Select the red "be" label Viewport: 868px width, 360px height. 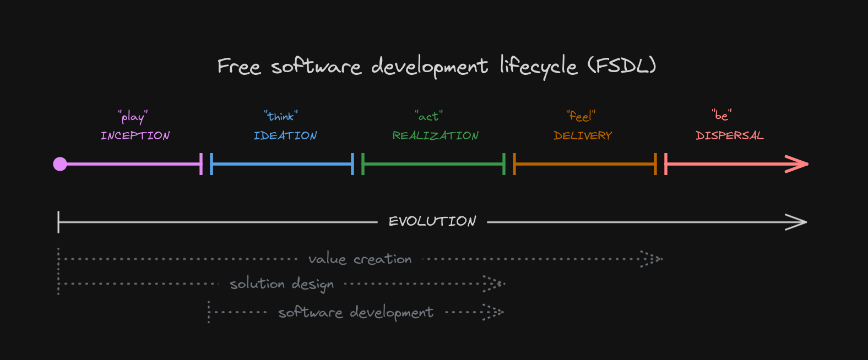pos(721,116)
